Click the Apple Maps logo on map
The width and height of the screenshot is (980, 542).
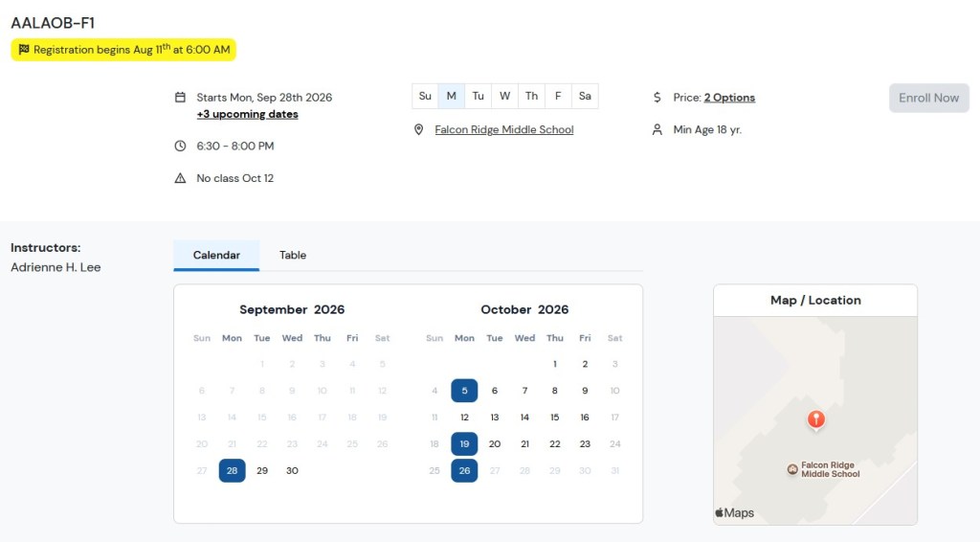[734, 513]
